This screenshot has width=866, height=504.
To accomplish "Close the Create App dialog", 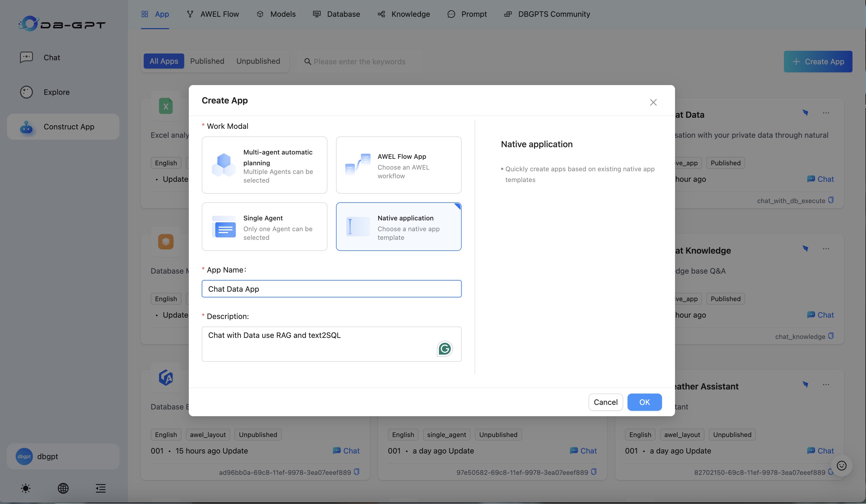I will [653, 102].
